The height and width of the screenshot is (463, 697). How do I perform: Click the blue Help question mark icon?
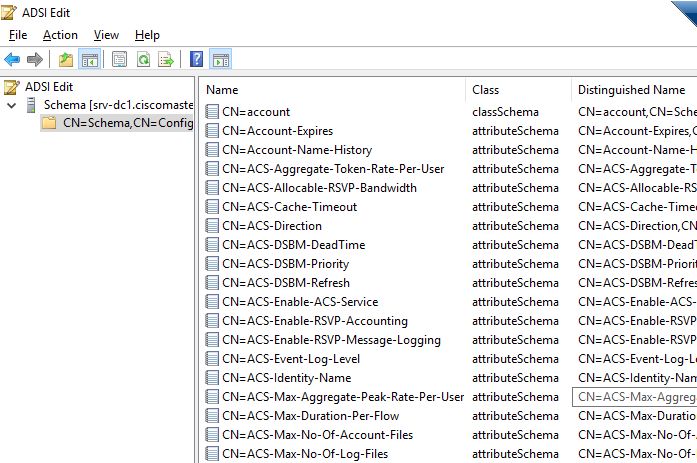(196, 59)
